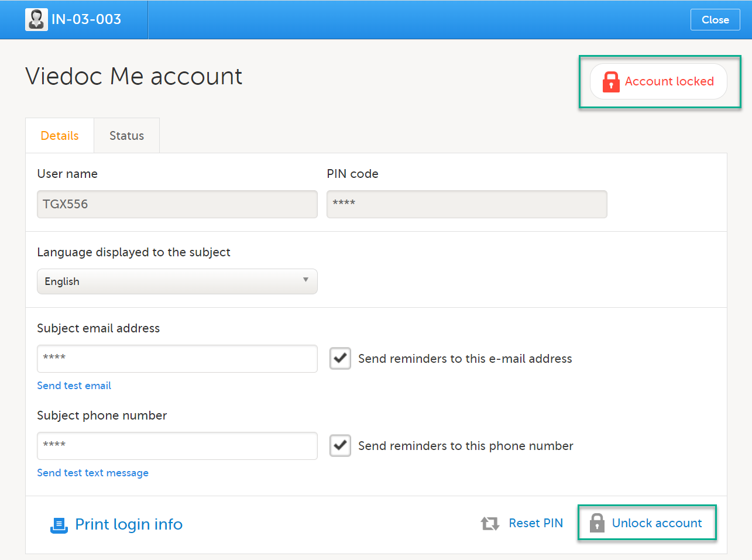This screenshot has width=752, height=560.
Task: Select the Details tab
Action: tap(60, 136)
